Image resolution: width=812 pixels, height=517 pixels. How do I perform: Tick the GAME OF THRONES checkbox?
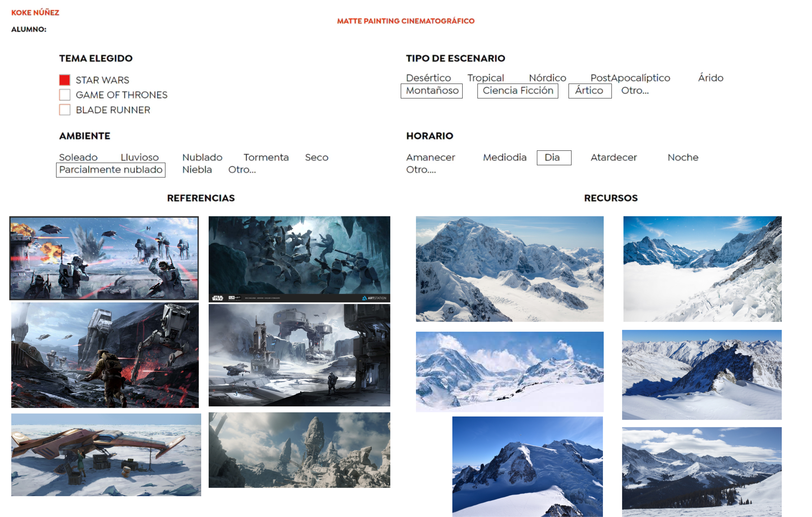(x=64, y=95)
